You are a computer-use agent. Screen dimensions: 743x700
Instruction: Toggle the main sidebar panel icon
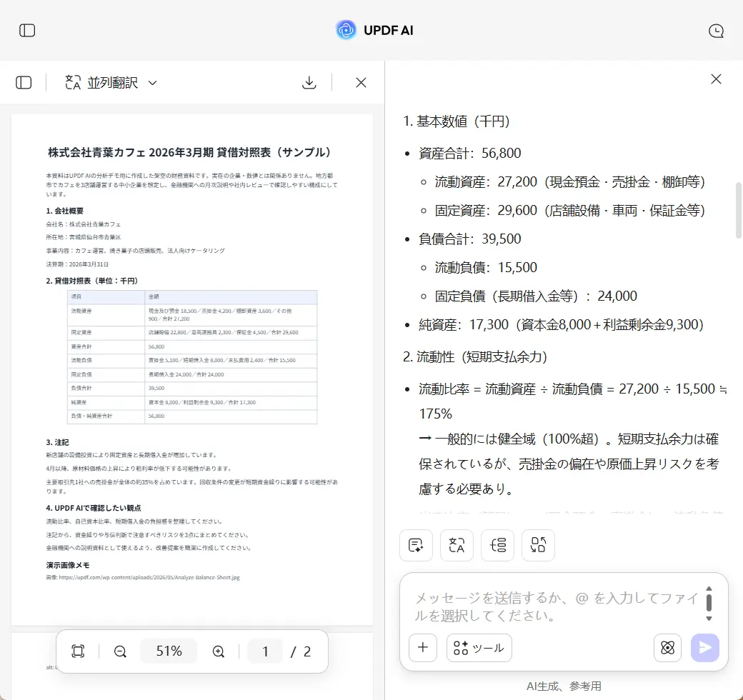(x=27, y=30)
